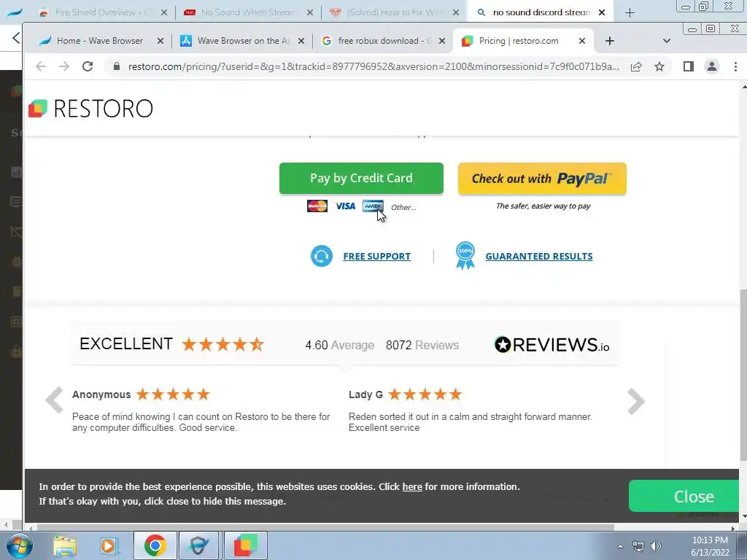Click the AMEX payment icon

pos(373,206)
